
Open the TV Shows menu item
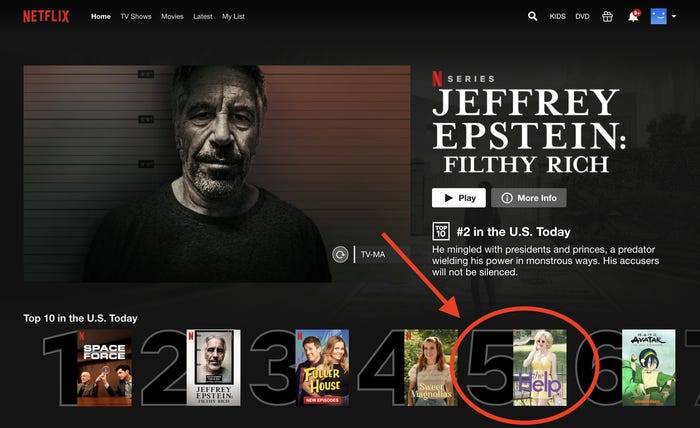(136, 17)
